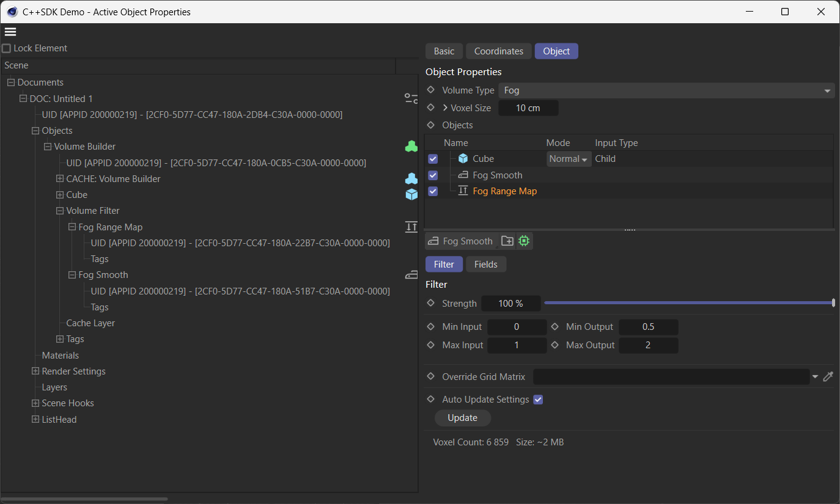The image size is (840, 504).
Task: Click the green chip icon below Objects list
Action: pyautogui.click(x=524, y=241)
